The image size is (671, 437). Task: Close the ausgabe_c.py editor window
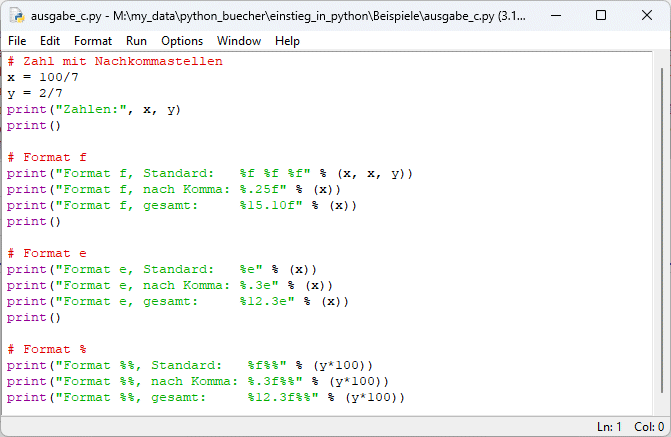click(647, 15)
